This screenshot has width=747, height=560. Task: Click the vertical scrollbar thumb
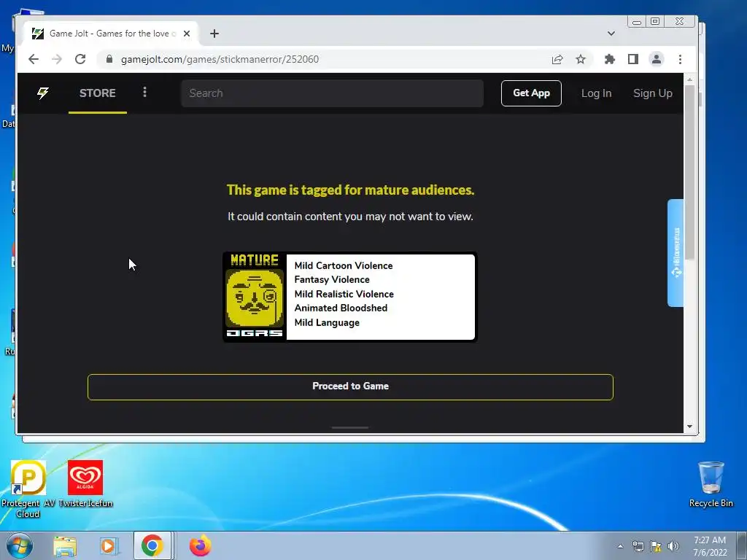pyautogui.click(x=689, y=172)
